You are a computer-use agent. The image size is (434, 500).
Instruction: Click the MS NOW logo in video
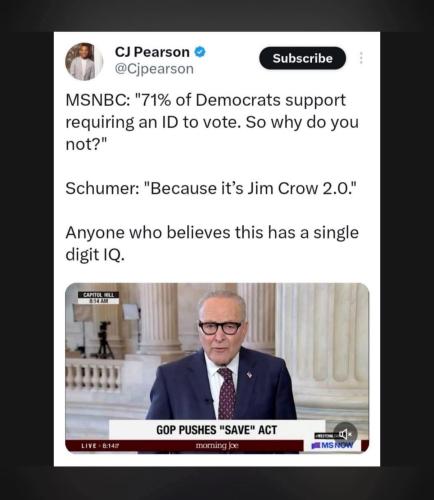332,445
